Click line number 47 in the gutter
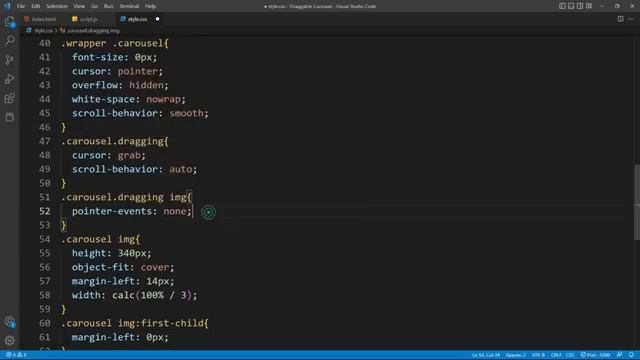The image size is (640, 360). click(x=44, y=141)
